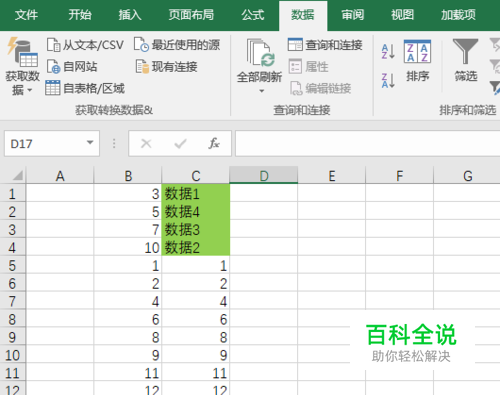Click From Text/CSV (从文本/CSV) icon

tap(54, 45)
